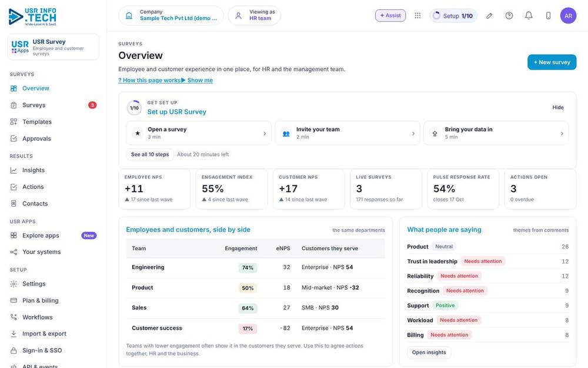
Task: Open the apps grid launcher icon
Action: 417,15
